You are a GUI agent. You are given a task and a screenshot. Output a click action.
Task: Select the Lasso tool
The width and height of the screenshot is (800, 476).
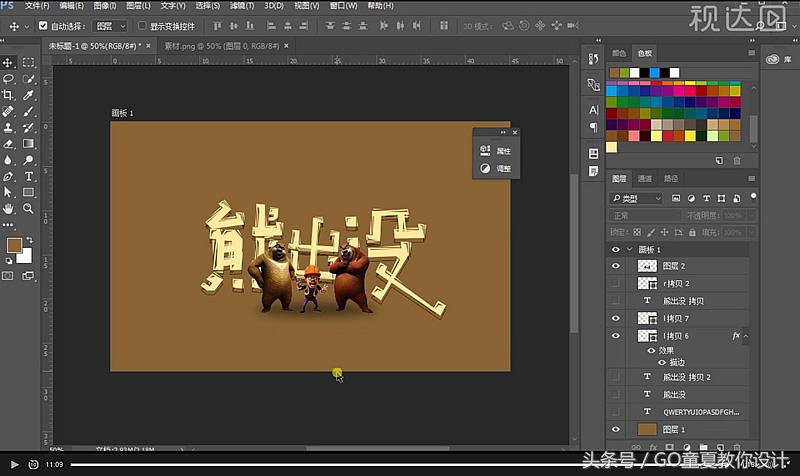coord(8,79)
